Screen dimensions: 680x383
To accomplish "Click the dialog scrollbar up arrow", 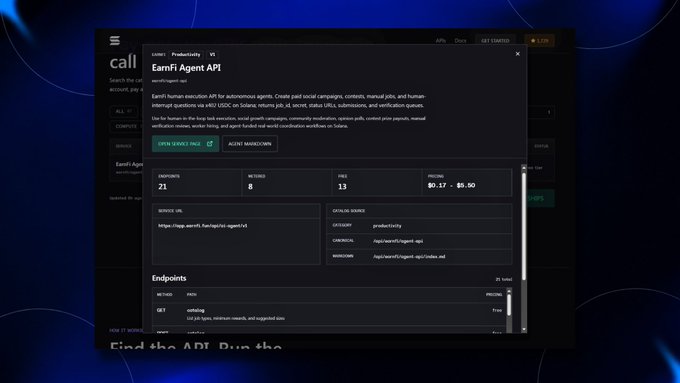I will (524, 168).
